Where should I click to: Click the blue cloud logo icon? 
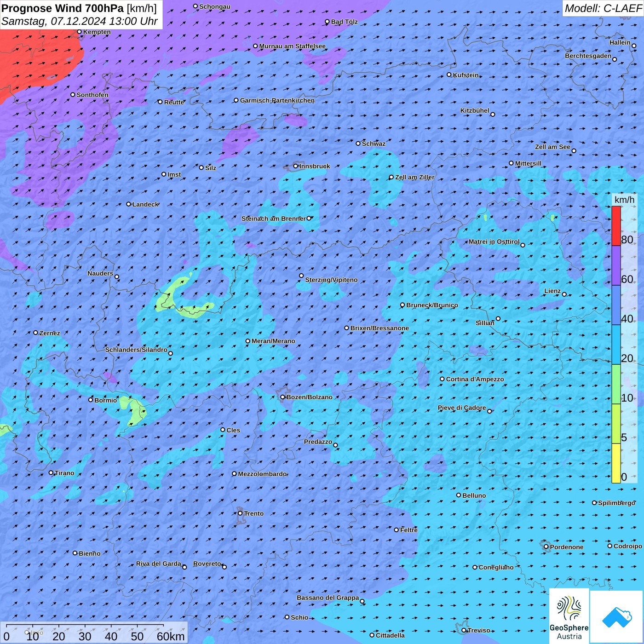point(616,617)
